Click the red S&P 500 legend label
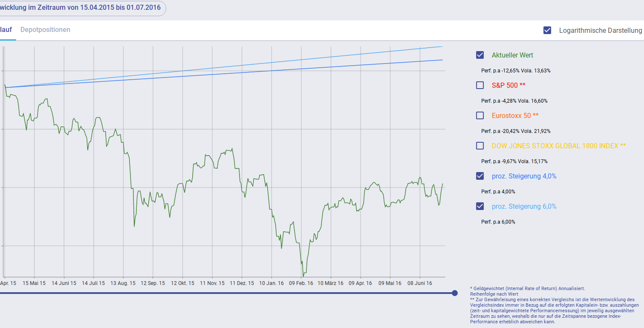644x328 pixels. 508,86
